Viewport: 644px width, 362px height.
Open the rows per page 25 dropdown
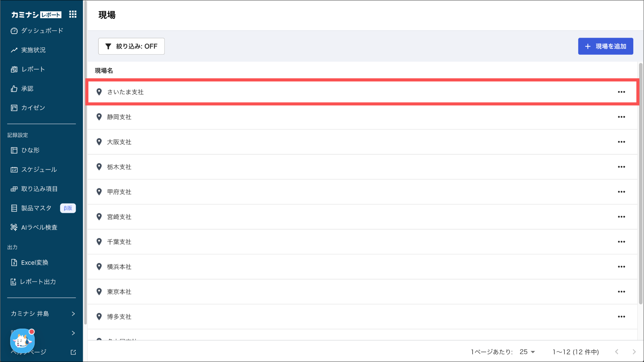coord(527,352)
